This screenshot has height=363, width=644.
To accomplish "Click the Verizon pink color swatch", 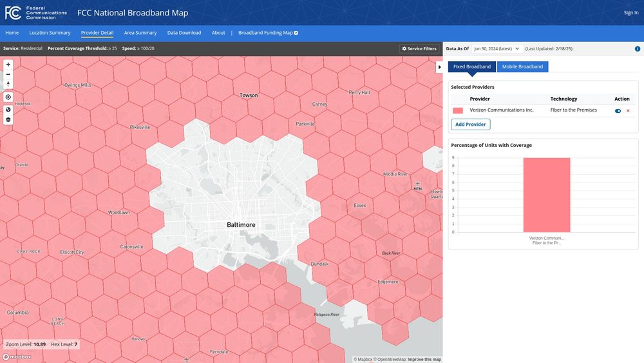I will point(457,111).
